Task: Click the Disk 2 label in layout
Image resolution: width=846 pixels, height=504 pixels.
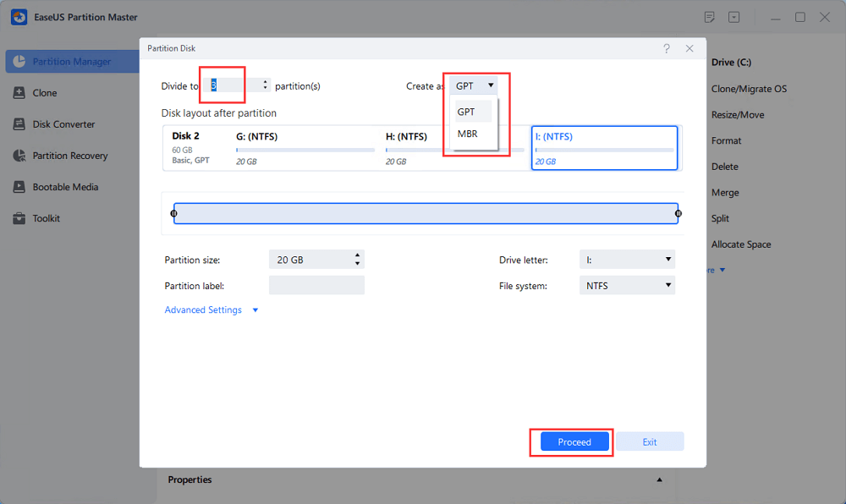Action: click(x=185, y=136)
